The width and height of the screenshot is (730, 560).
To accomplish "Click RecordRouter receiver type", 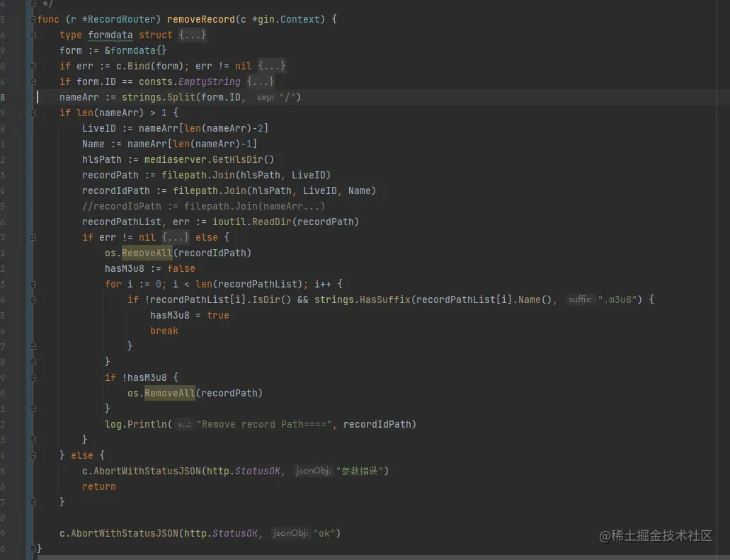I will 122,20.
